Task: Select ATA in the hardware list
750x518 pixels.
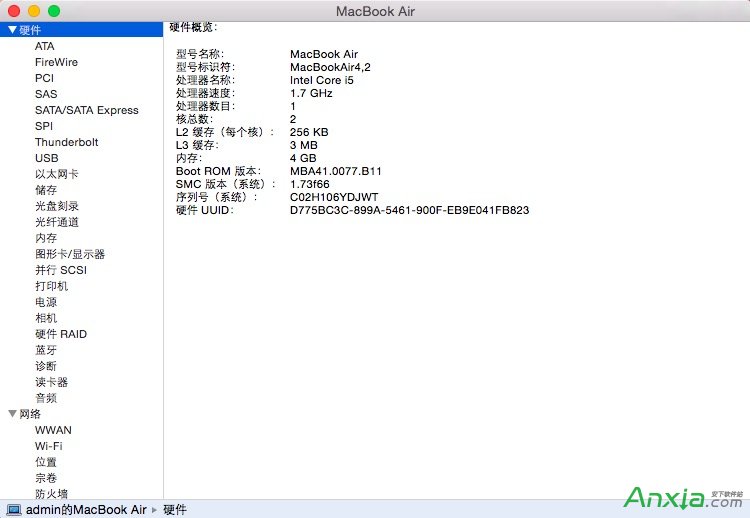Action: click(45, 46)
